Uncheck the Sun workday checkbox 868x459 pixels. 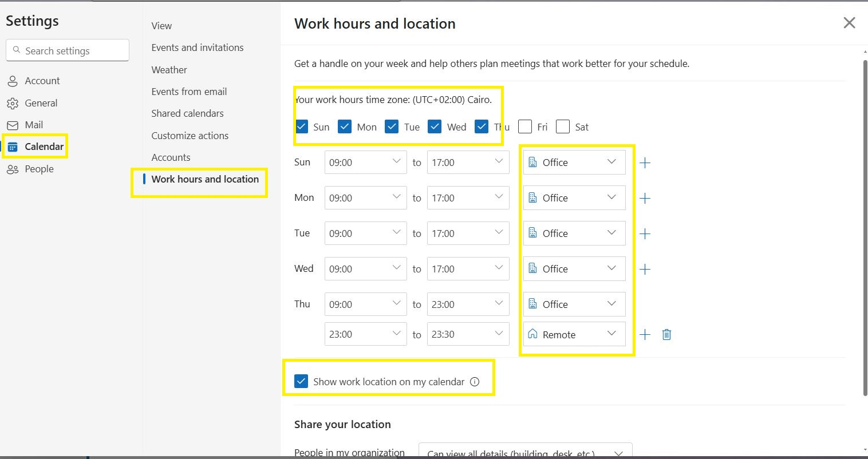coord(302,126)
